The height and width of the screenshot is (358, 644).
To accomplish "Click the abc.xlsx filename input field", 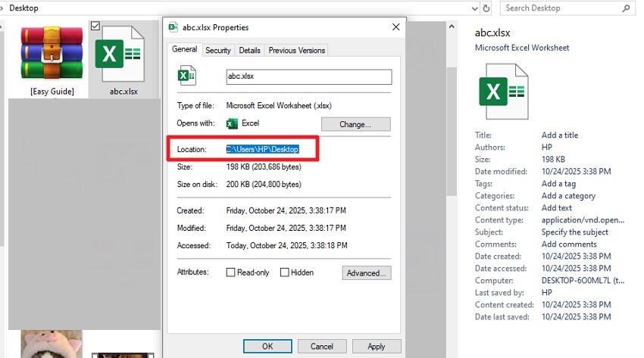I will [309, 76].
